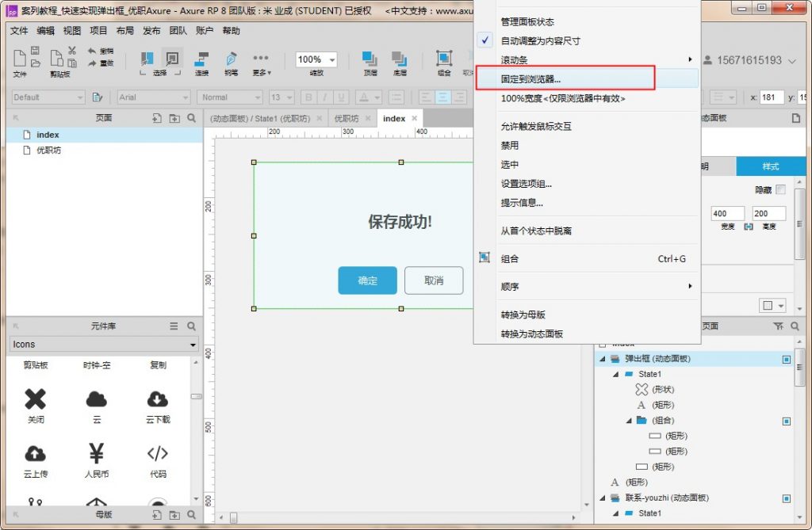Switch to the 优职坊 document tab
Screen dimensions: 812x530
pos(346,118)
